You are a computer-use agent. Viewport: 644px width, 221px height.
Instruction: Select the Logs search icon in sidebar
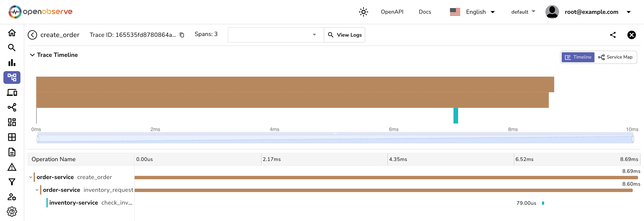point(12,47)
